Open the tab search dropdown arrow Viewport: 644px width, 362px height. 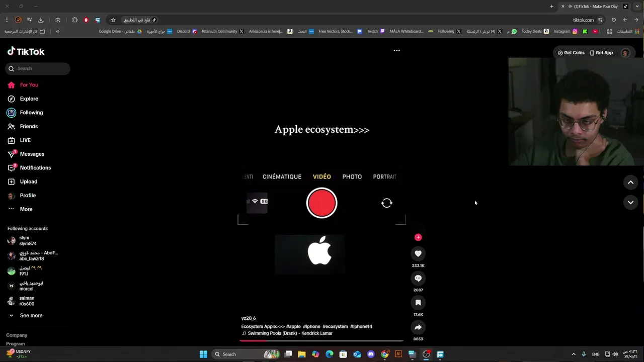pyautogui.click(x=637, y=7)
